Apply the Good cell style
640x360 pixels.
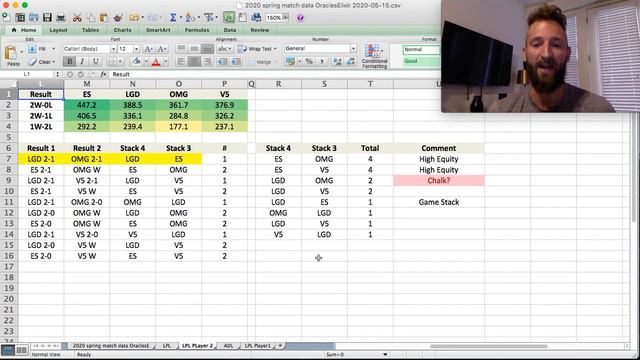pyautogui.click(x=422, y=61)
